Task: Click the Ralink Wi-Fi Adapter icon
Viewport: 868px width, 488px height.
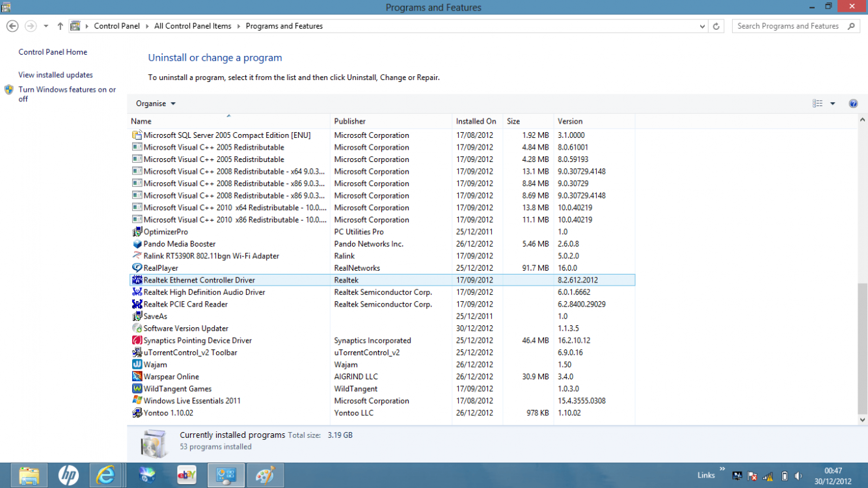Action: [137, 256]
